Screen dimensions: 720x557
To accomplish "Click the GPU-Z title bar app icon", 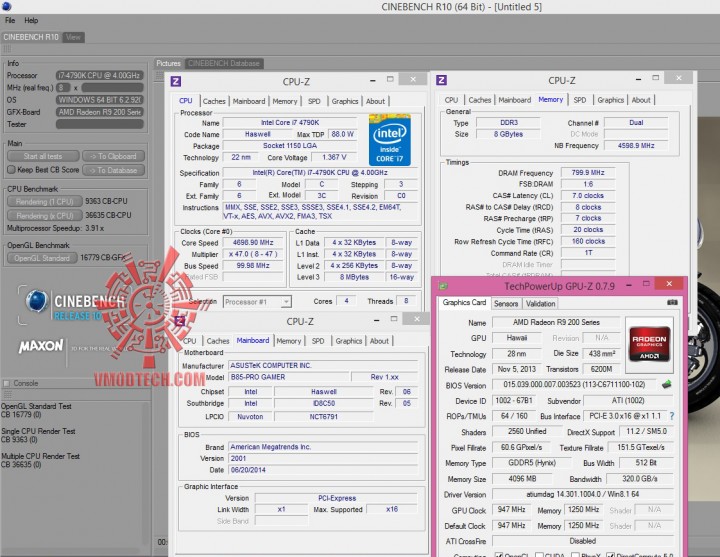I will pyautogui.click(x=443, y=286).
